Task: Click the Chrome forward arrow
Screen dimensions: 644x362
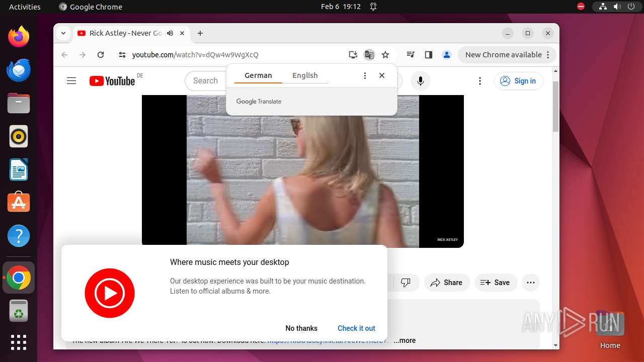Action: pos(83,55)
